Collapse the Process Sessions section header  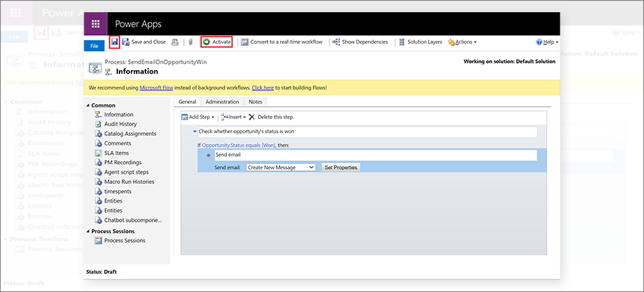click(x=89, y=231)
